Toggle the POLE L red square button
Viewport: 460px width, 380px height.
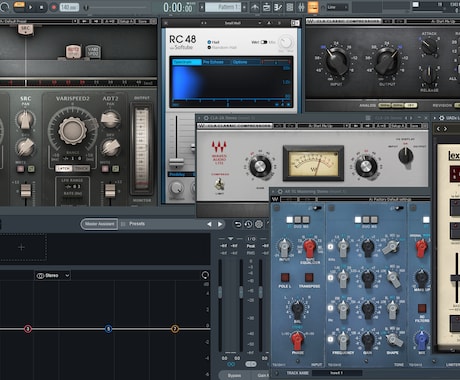285,277
